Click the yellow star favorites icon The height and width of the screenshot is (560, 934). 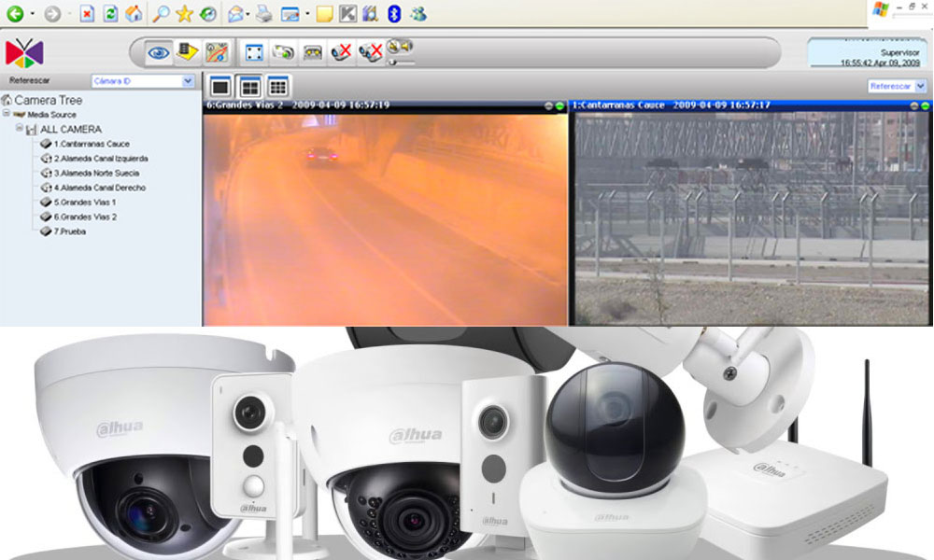click(x=185, y=14)
